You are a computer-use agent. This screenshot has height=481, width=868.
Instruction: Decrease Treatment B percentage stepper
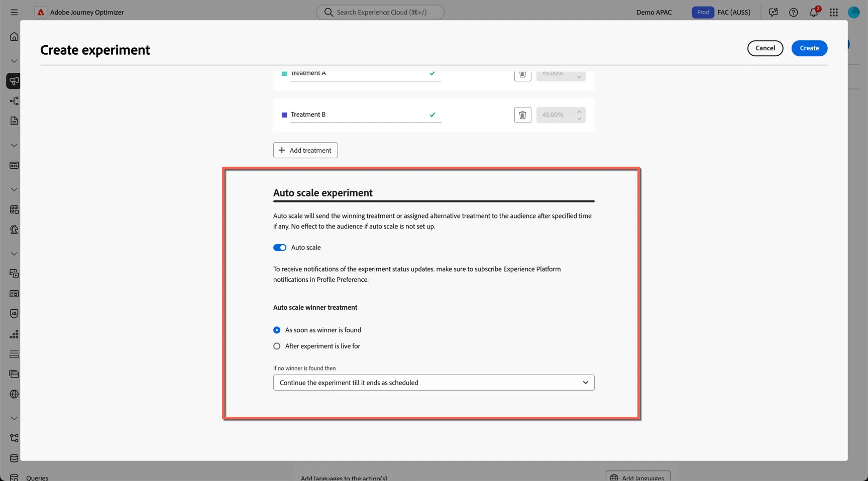pos(579,118)
